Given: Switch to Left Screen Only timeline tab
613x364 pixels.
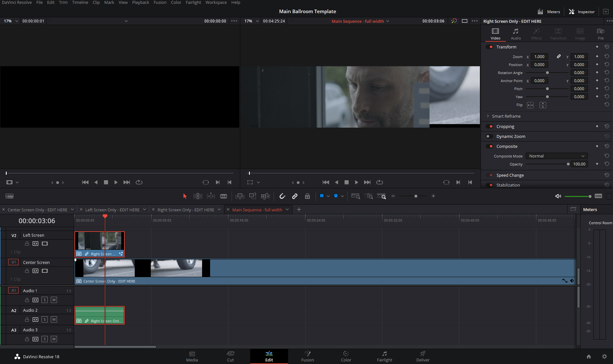Looking at the screenshot, I should tap(112, 210).
